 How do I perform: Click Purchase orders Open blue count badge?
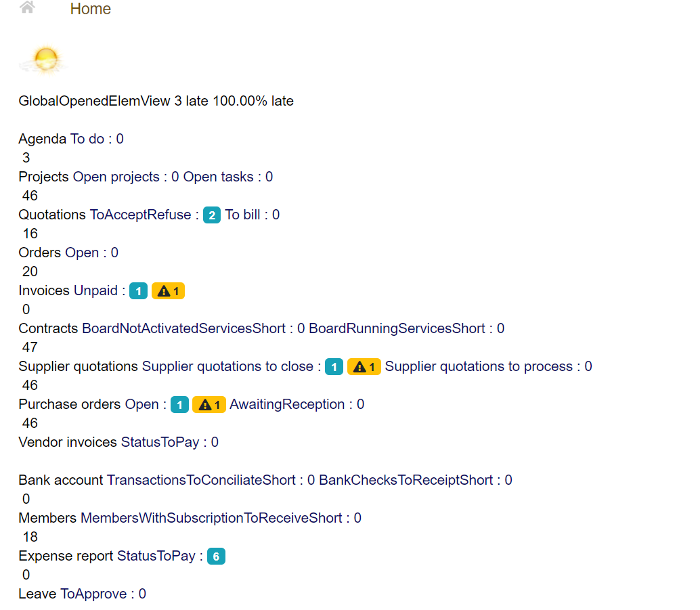(x=179, y=405)
